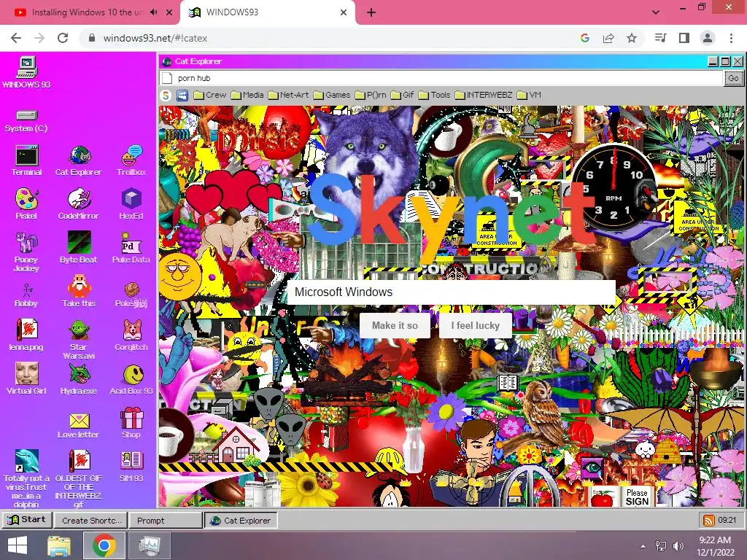
Task: Open the Byte Beat icon
Action: pyautogui.click(x=79, y=248)
